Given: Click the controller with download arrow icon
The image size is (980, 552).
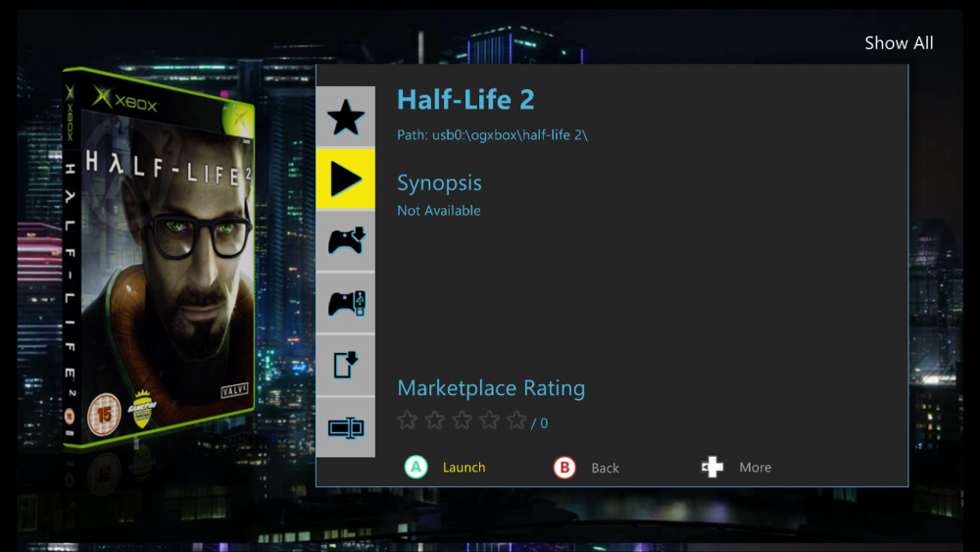Looking at the screenshot, I should click(x=346, y=240).
